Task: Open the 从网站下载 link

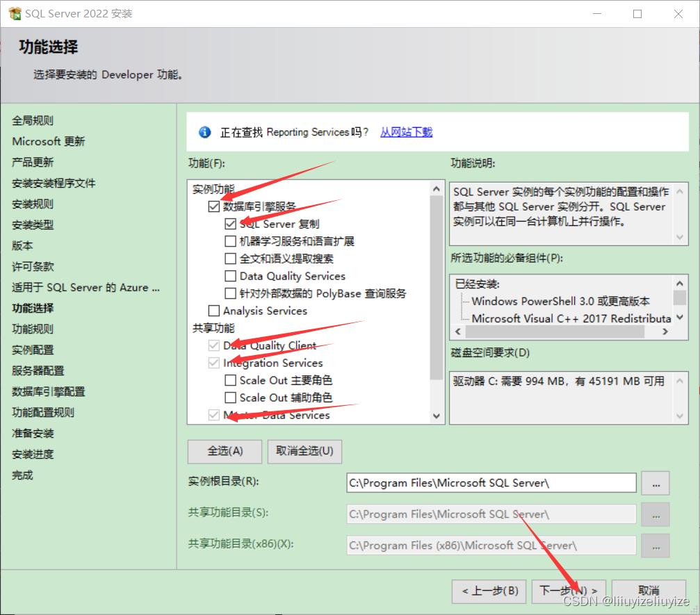Action: point(406,132)
